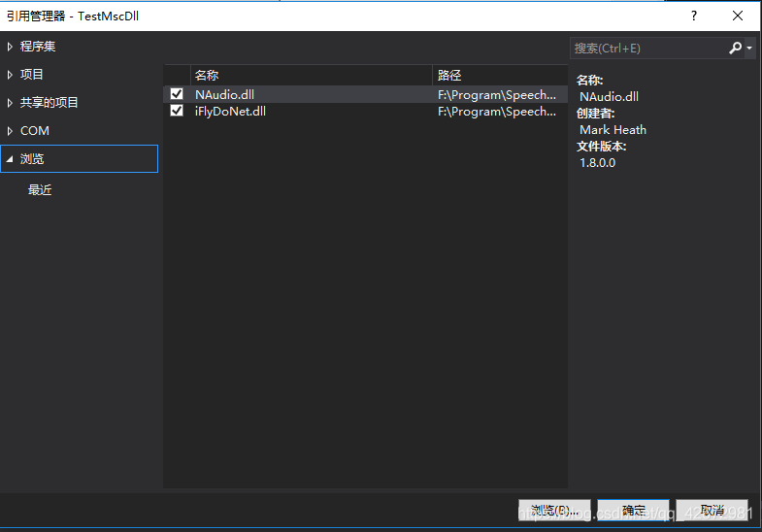Expand the 共享的项目 category arrow

pyautogui.click(x=10, y=103)
